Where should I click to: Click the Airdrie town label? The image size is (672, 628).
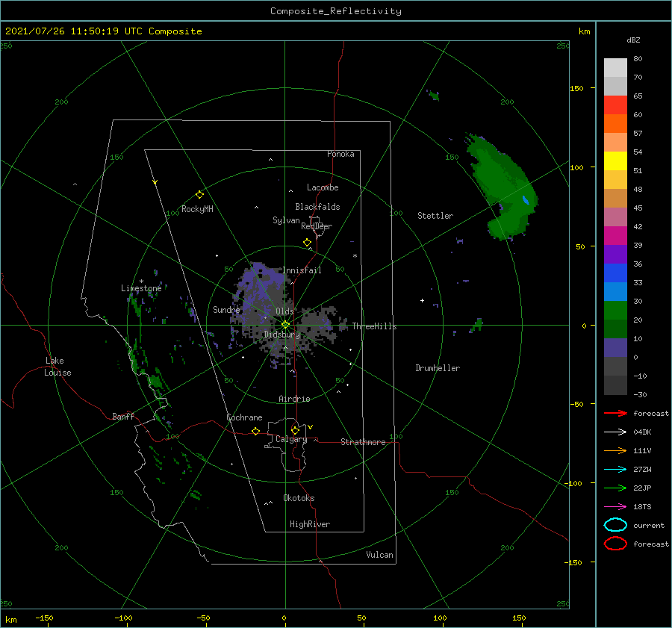pos(294,399)
